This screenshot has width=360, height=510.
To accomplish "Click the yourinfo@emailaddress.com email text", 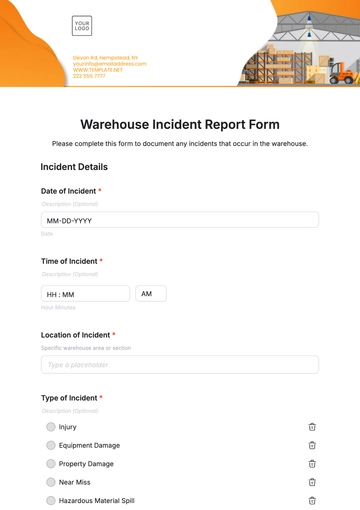I will 110,64.
